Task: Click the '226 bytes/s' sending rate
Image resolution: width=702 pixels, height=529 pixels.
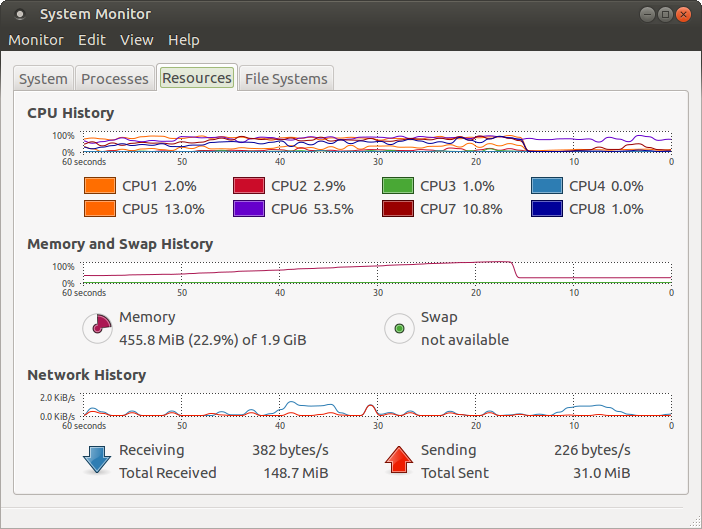Action: click(x=592, y=450)
